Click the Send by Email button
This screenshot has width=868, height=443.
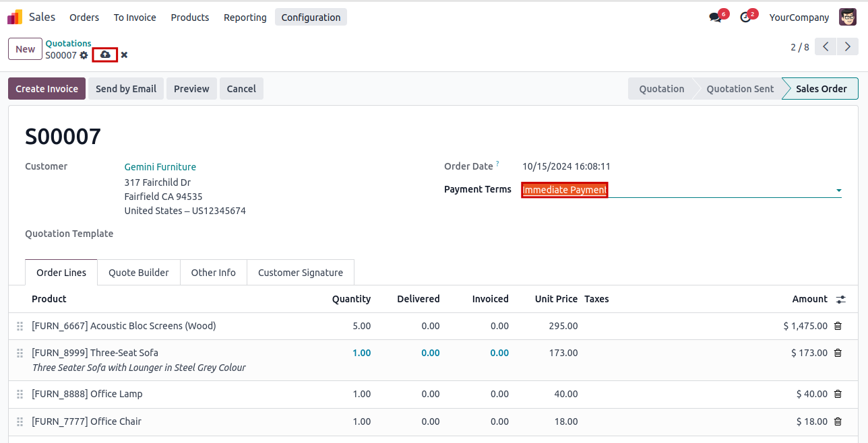(126, 89)
